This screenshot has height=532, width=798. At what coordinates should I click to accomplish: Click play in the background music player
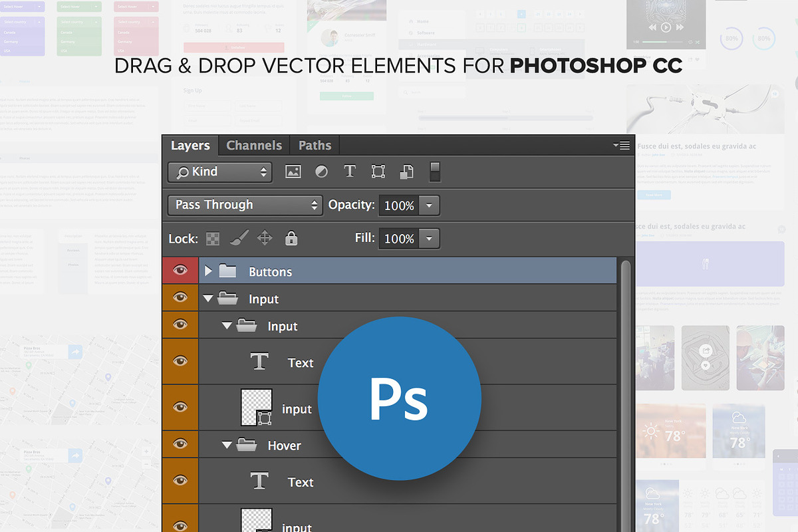click(666, 27)
